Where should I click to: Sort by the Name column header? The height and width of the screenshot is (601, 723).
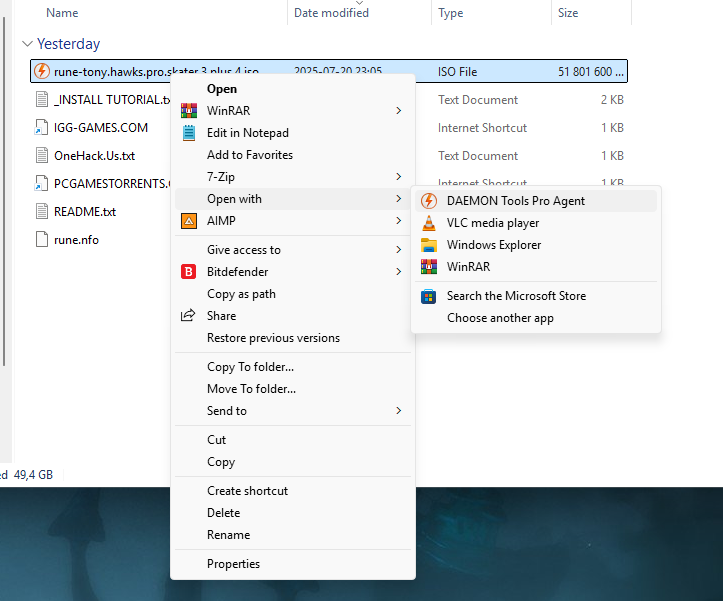pos(62,12)
